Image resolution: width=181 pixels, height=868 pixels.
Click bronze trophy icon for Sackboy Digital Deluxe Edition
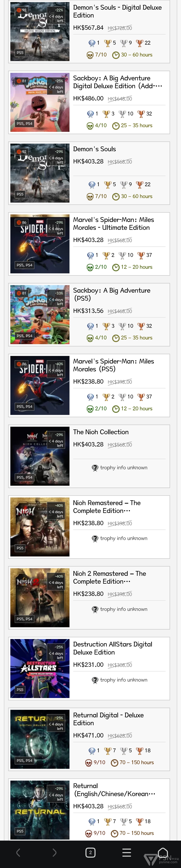pyautogui.click(x=141, y=113)
